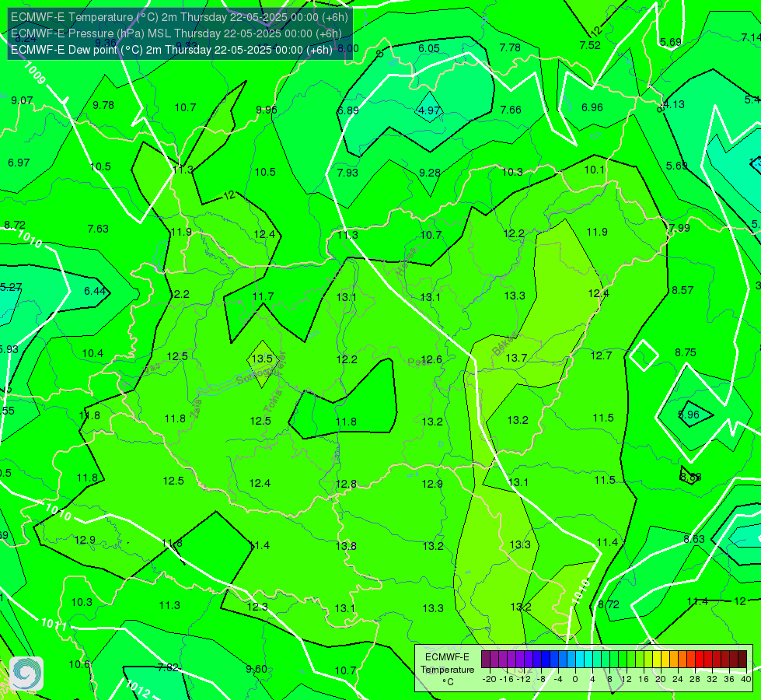Image resolution: width=761 pixels, height=700 pixels.
Task: Click the 13.7 temperature value
Action: pos(516,358)
